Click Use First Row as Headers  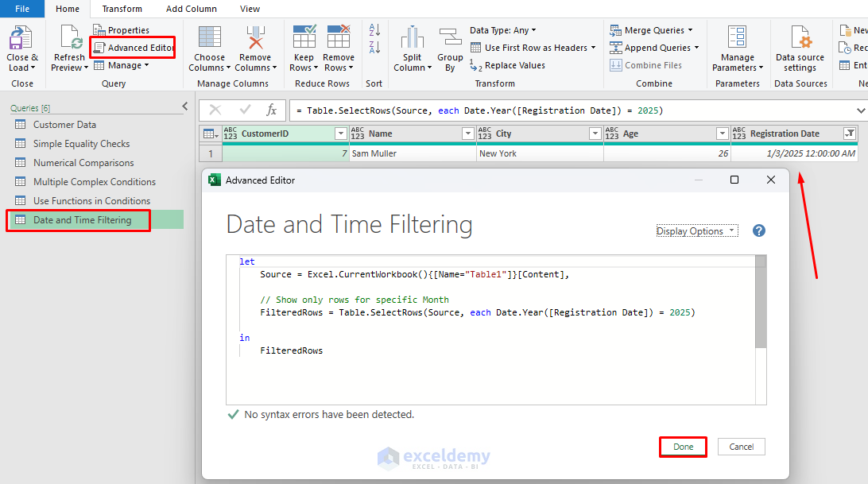(x=533, y=48)
